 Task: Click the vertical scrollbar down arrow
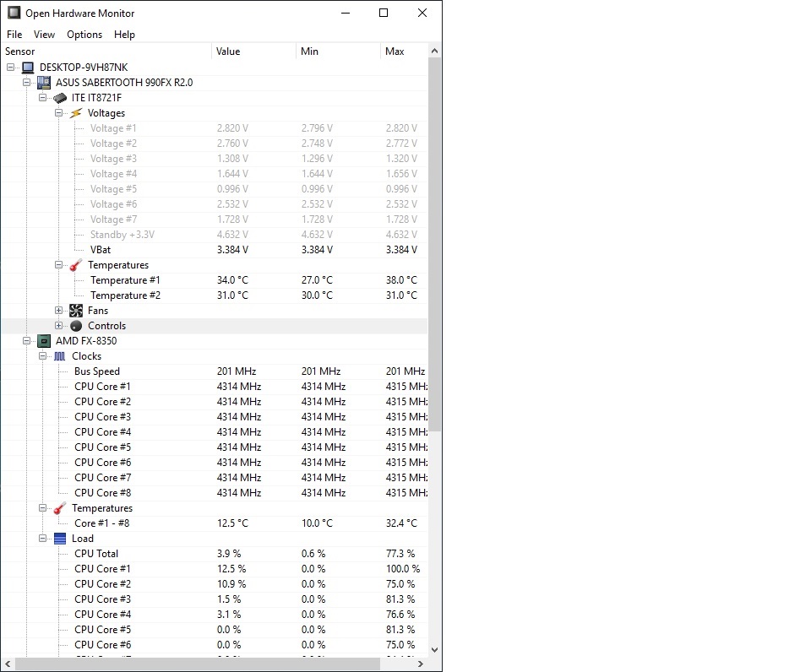pos(434,650)
